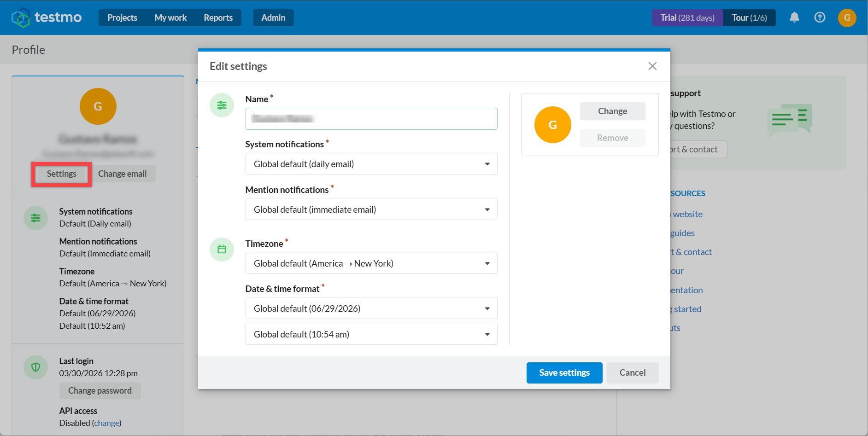Open the date format dropdown
Screen dimensions: 868x436
[x=371, y=308]
